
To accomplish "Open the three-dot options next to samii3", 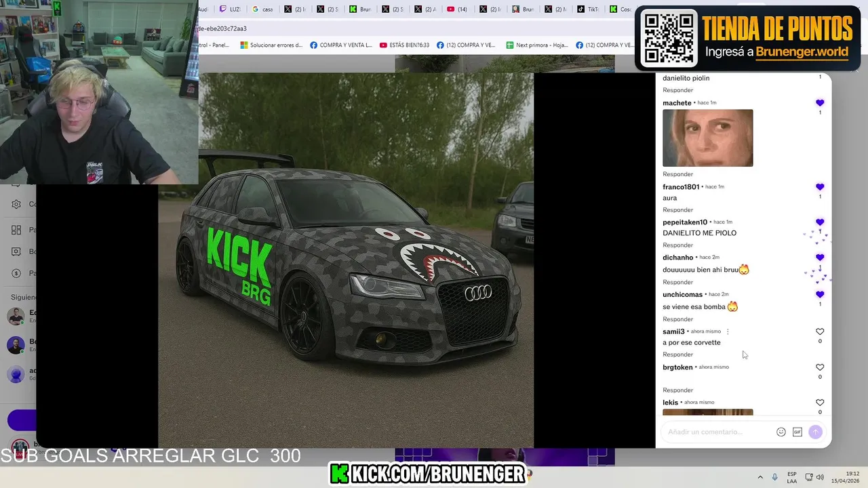I will coord(728,331).
